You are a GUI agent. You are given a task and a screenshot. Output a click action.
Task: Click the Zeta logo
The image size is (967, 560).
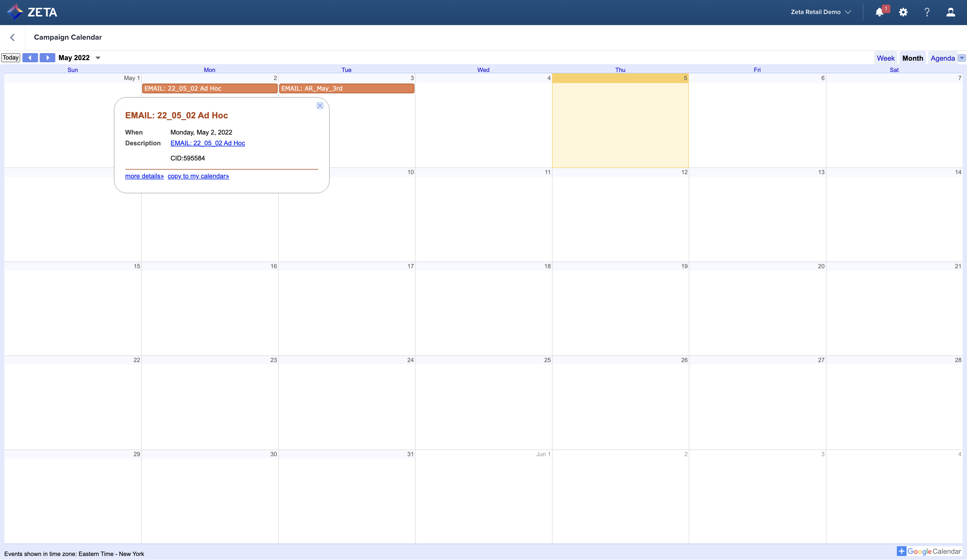point(32,12)
